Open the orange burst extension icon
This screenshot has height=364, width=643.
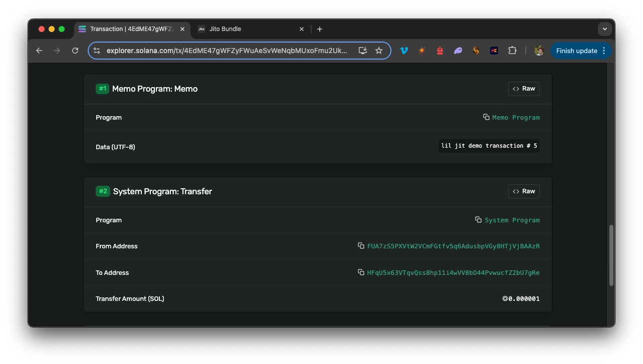(422, 51)
